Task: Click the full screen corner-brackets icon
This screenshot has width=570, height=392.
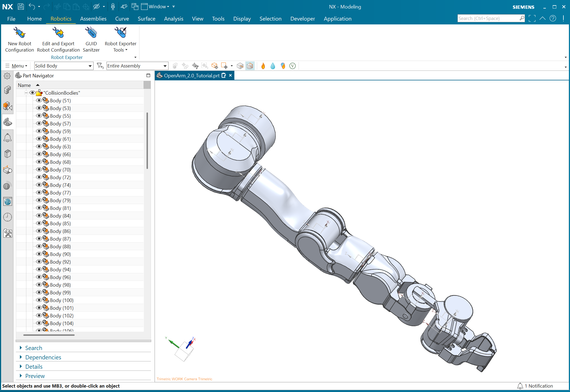Action: pyautogui.click(x=532, y=18)
